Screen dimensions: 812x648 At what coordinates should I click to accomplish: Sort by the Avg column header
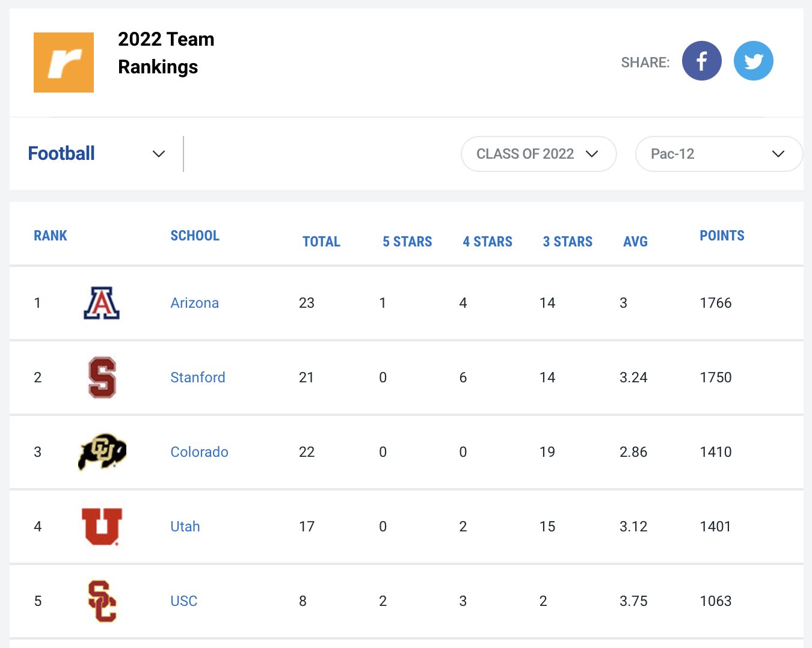point(635,242)
